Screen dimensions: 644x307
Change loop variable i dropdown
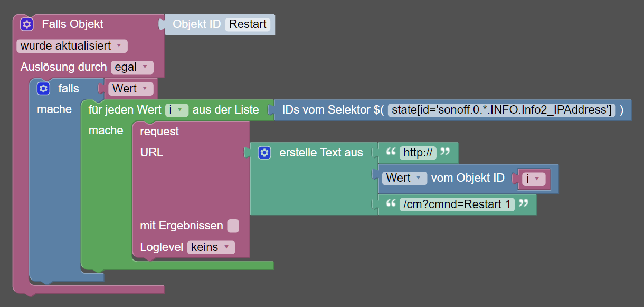(176, 110)
